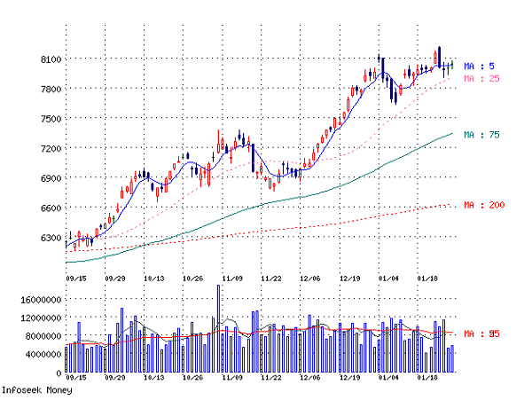Screen dimensions: 532x408
Task: Click the MA : 200 legend label
Action: point(484,205)
